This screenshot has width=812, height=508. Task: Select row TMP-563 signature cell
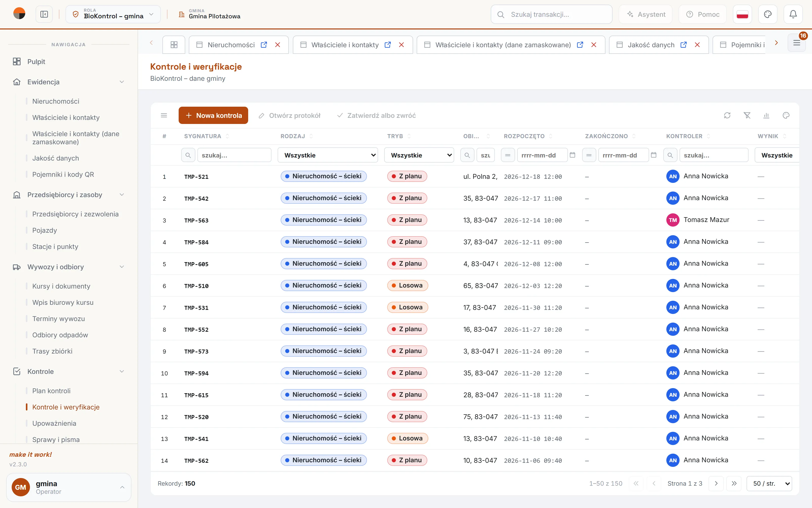196,220
